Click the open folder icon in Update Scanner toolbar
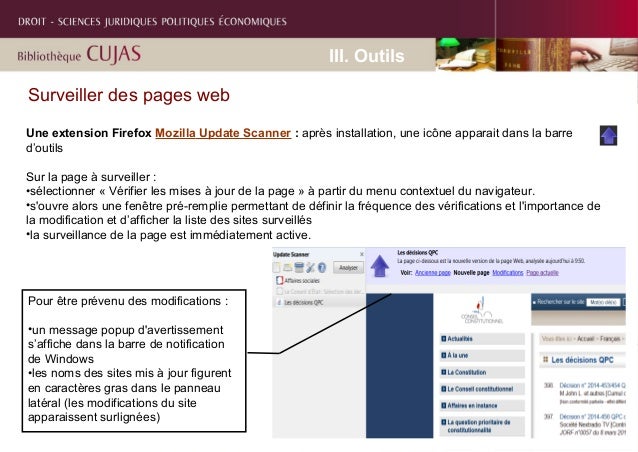This screenshot has height=452, width=638. pos(288,267)
